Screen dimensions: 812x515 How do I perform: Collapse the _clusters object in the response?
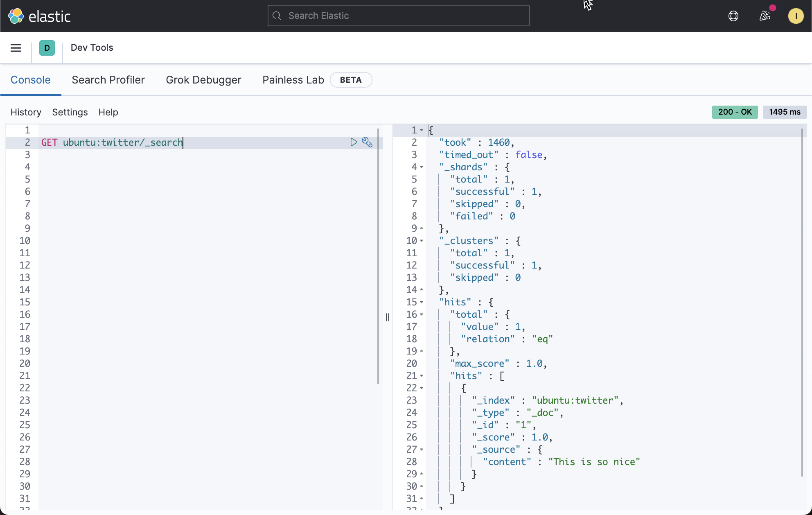pos(422,241)
